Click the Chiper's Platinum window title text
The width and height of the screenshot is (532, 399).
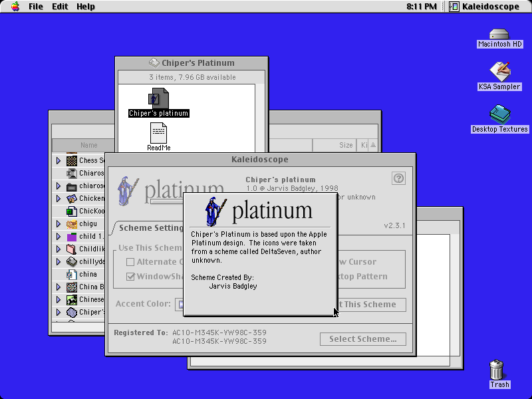(198, 63)
